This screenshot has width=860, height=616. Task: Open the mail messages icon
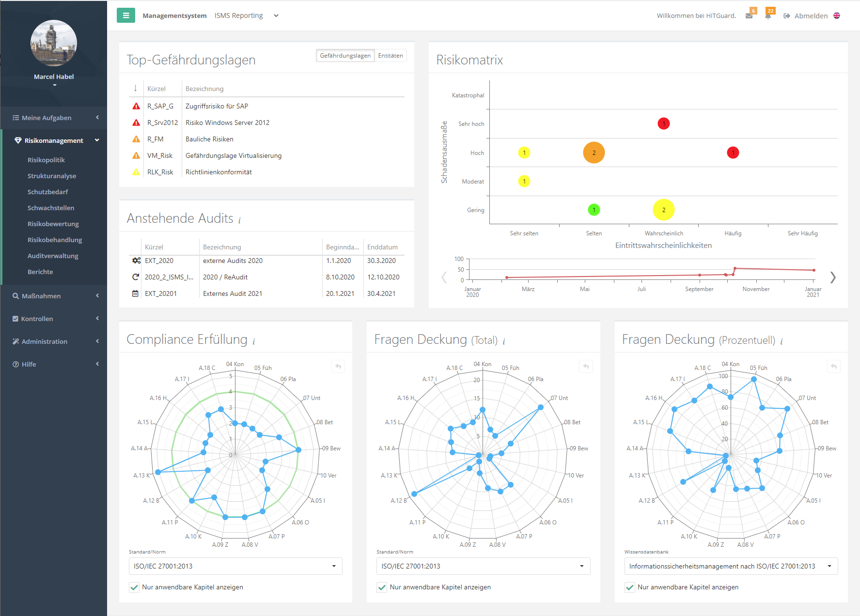coord(749,16)
